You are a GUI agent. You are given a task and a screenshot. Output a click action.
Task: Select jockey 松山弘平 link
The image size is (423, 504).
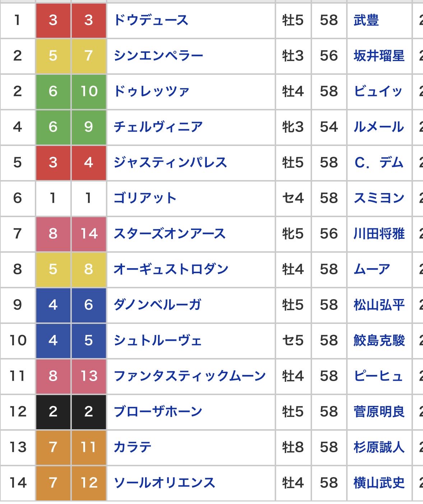click(x=379, y=305)
